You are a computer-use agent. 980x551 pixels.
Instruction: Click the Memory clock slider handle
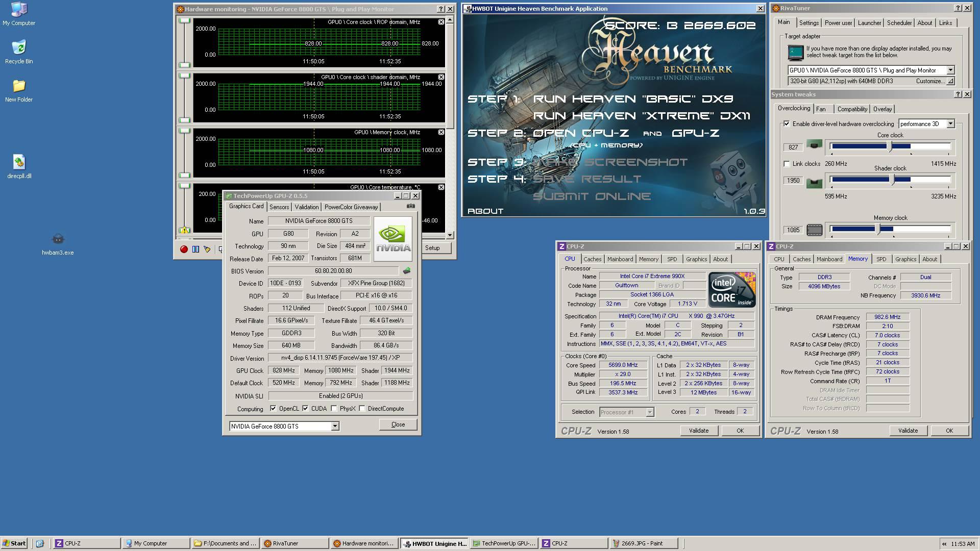[878, 229]
